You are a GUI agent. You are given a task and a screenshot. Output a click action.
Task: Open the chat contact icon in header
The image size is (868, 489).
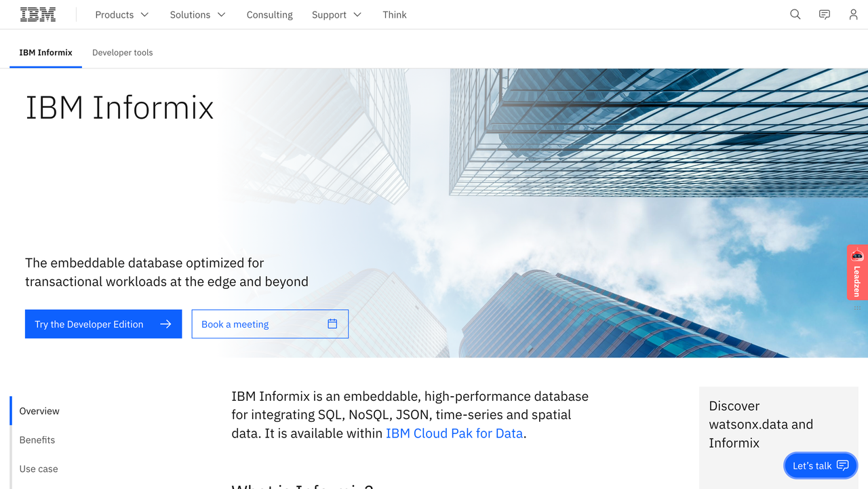825,14
